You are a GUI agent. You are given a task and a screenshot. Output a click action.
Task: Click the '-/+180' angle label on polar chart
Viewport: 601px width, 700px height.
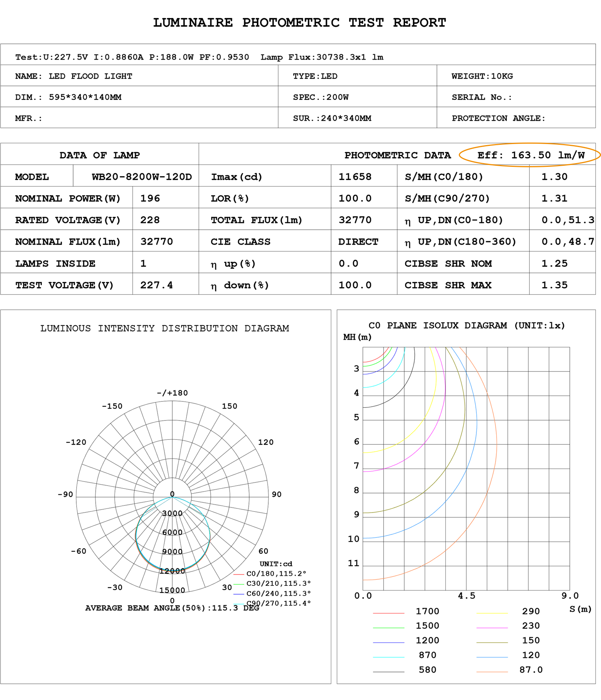point(172,393)
